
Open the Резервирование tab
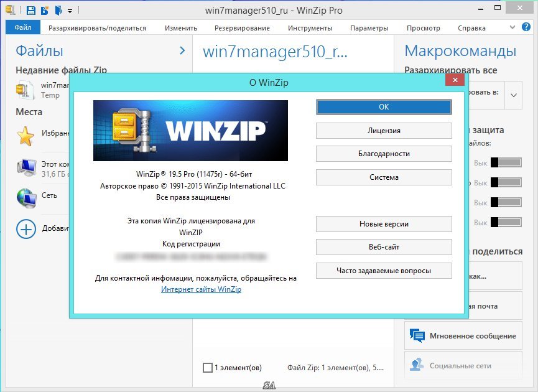coord(242,28)
